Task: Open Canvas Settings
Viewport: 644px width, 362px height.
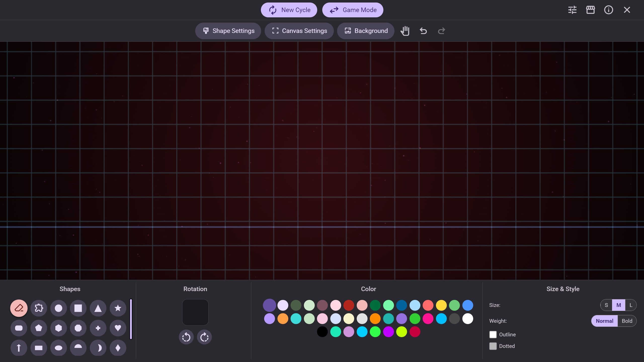Action: [x=299, y=31]
